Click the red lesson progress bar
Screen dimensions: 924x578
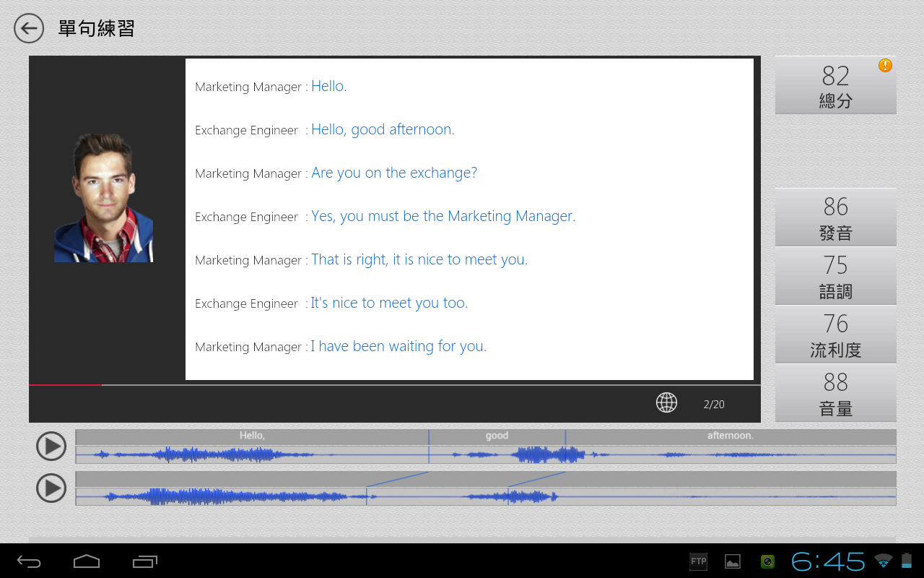coord(65,385)
